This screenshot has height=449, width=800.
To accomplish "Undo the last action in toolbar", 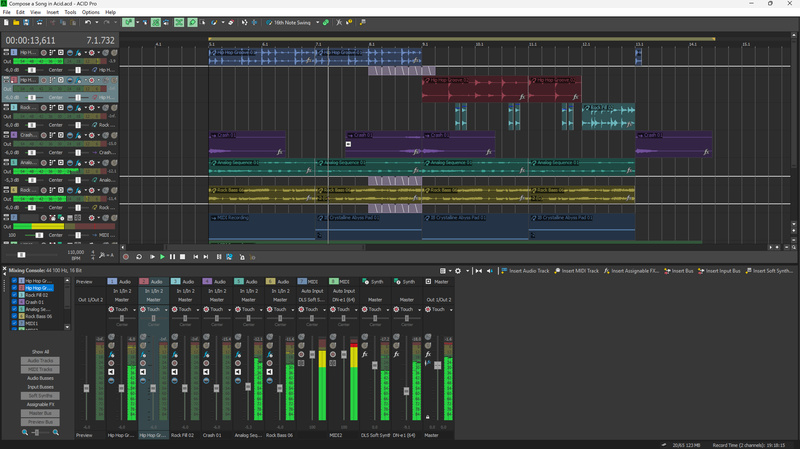I will (88, 22).
